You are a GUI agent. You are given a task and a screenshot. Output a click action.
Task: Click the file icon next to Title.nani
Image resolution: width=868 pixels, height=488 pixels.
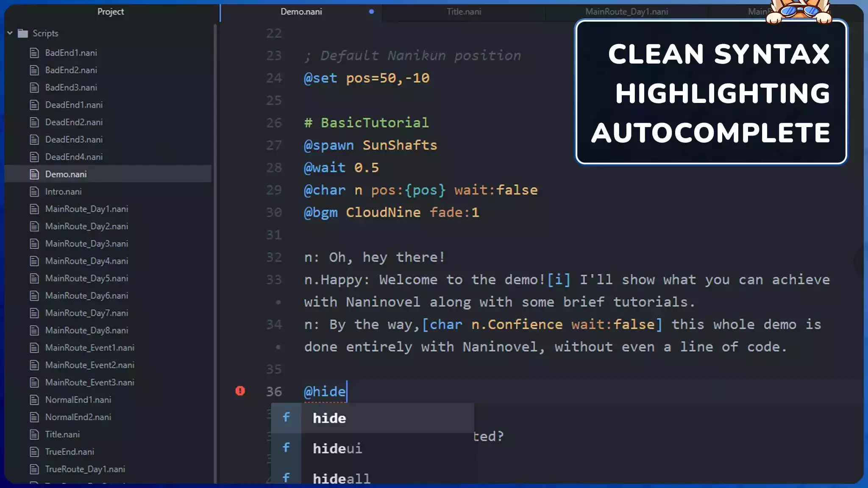point(34,435)
